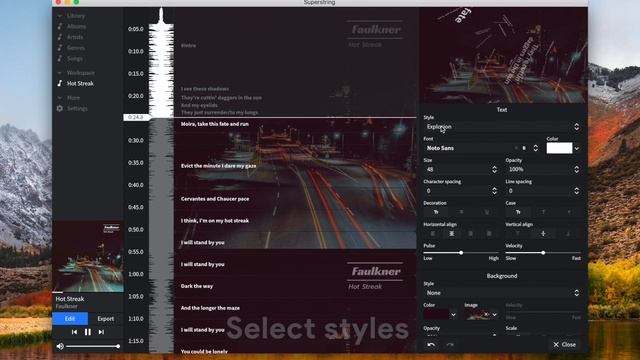Image resolution: width=640 pixels, height=360 pixels.
Task: Toggle underline text decoration
Action: click(x=487, y=212)
